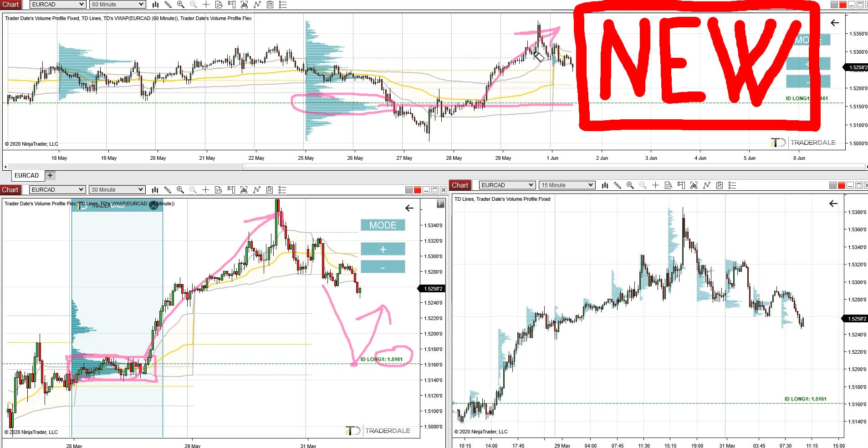Viewport: 868px width, 448px height.
Task: Click back arrow in 60 Minute chart
Action: coord(835,23)
